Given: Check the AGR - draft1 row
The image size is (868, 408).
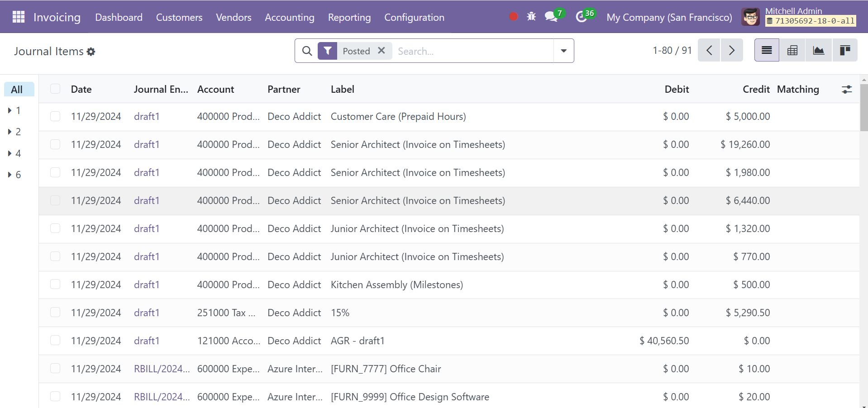Looking at the screenshot, I should (x=55, y=341).
